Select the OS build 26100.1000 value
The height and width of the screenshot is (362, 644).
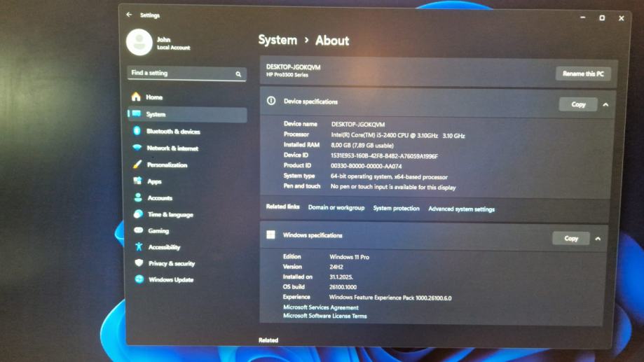(343, 287)
